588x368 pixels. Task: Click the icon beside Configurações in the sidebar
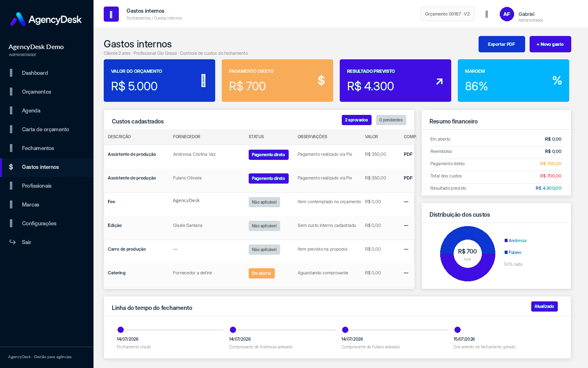coord(11,223)
